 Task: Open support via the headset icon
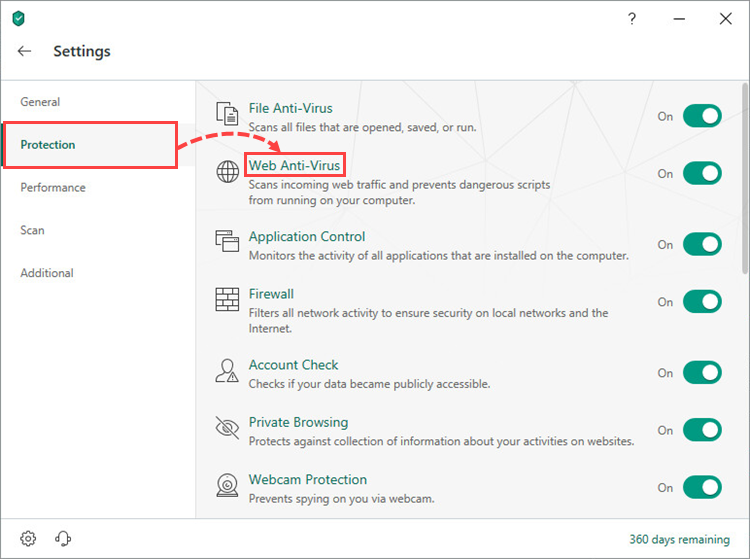63,538
